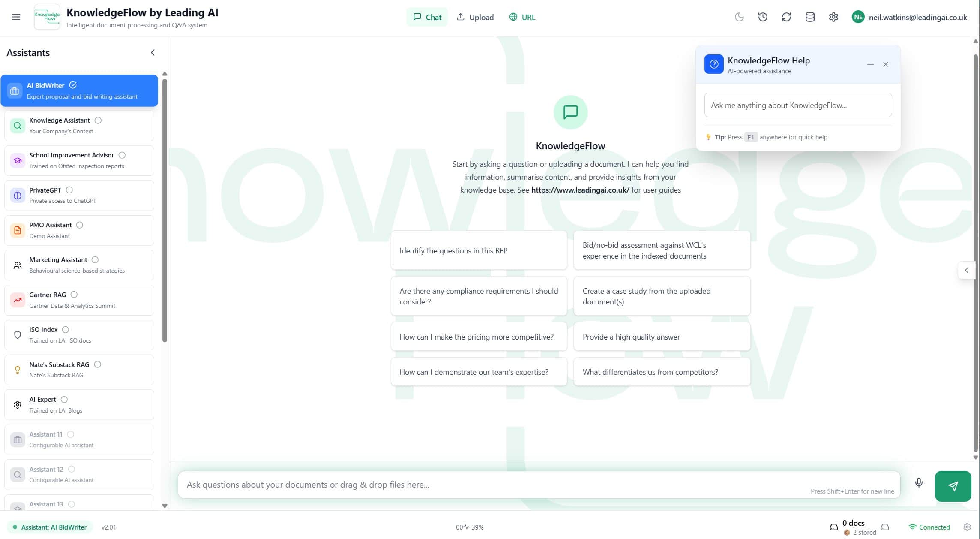Click the NE user avatar
Viewport: 980px width, 539px height.
pos(858,17)
